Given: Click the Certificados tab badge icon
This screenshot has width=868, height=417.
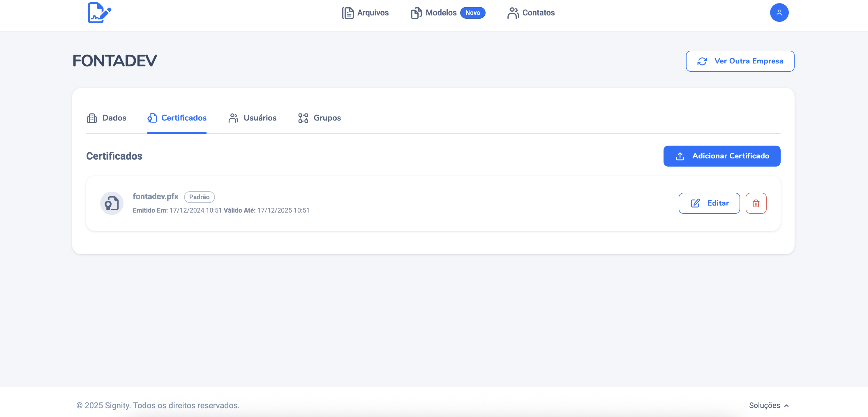Looking at the screenshot, I should pos(152,118).
